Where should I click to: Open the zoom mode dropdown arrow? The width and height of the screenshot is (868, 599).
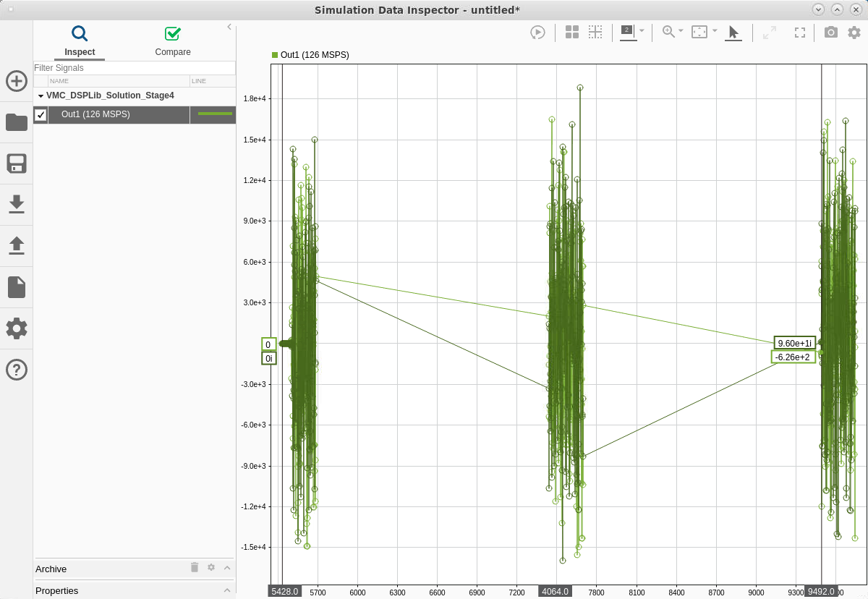click(x=681, y=31)
